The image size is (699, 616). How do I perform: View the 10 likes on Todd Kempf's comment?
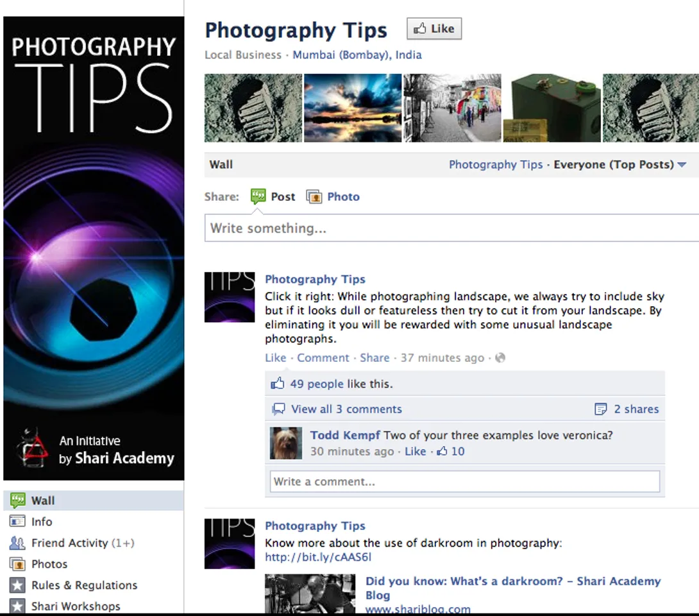458,451
